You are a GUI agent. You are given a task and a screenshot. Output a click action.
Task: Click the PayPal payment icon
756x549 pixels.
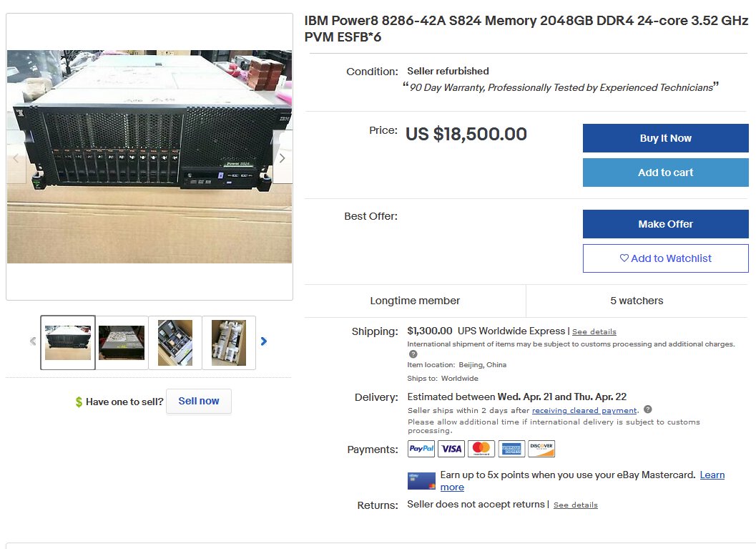click(421, 449)
